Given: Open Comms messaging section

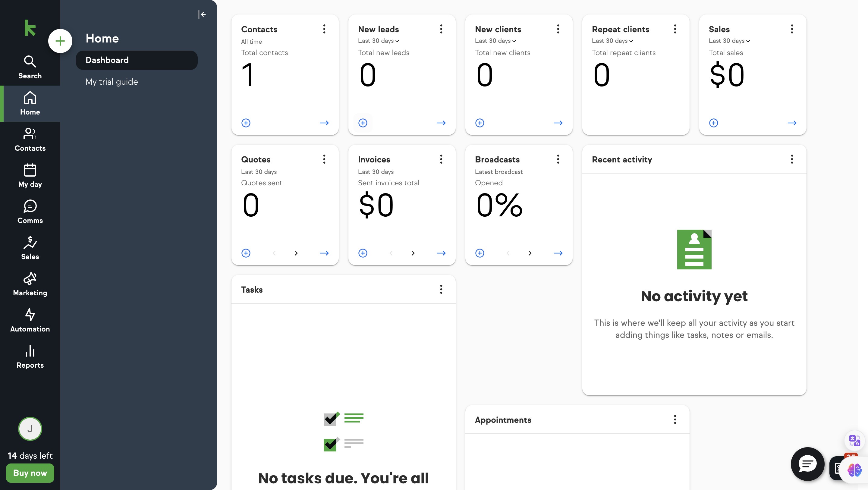Looking at the screenshot, I should [x=30, y=212].
